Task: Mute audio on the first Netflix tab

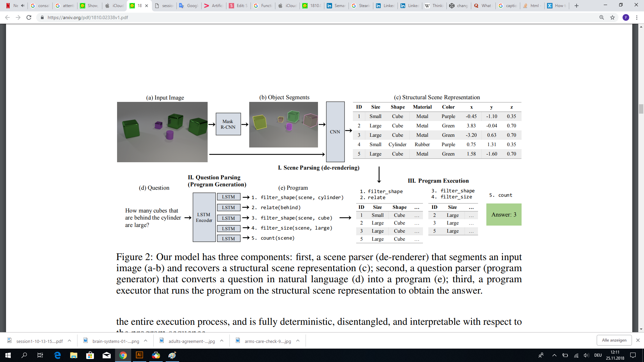Action: point(22,6)
